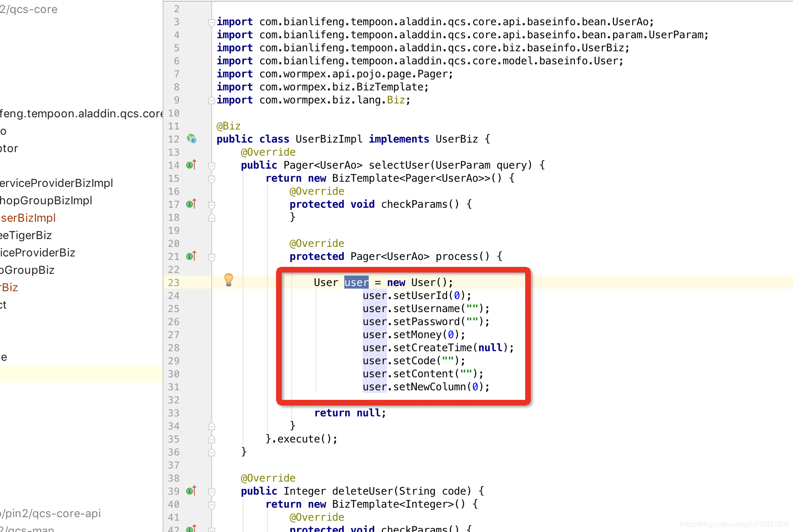Click 'setNewColumn' on line 31
This screenshot has width=793, height=532.
coord(430,387)
